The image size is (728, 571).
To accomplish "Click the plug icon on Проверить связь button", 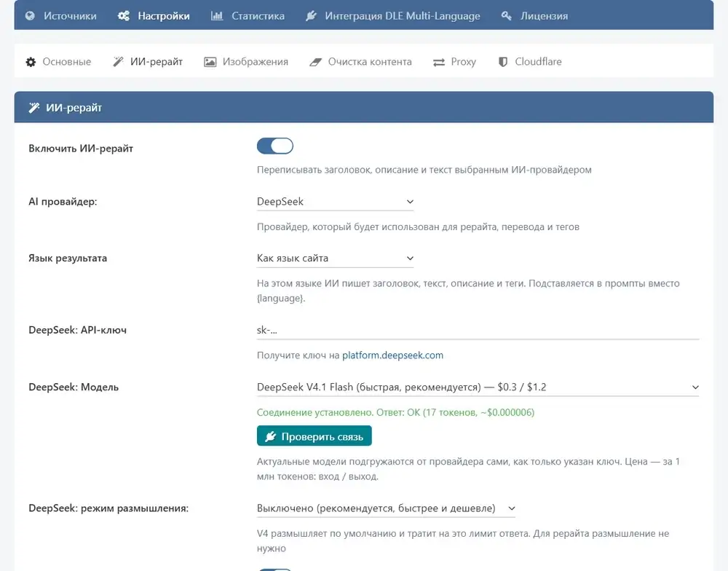I will pyautogui.click(x=271, y=437).
